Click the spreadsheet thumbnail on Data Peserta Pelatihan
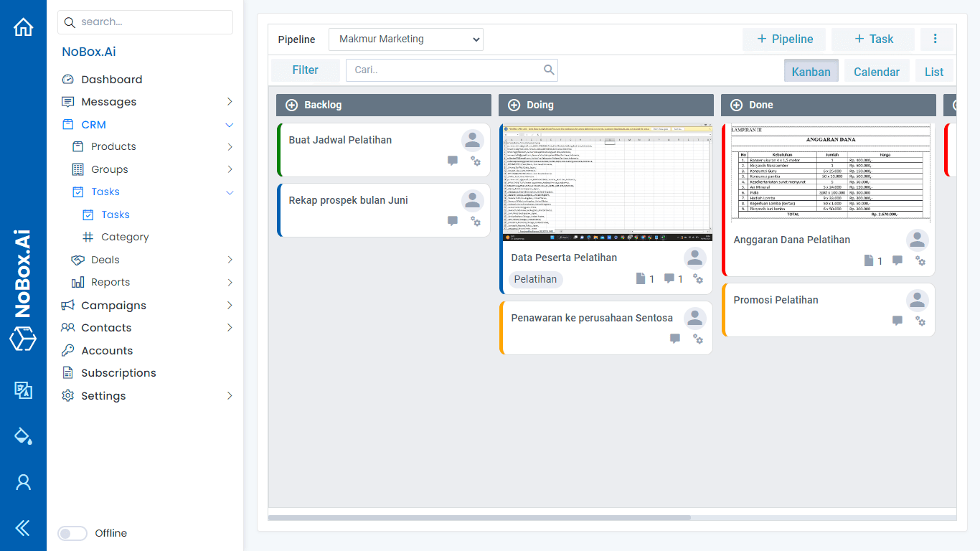The width and height of the screenshot is (980, 551). [x=606, y=182]
